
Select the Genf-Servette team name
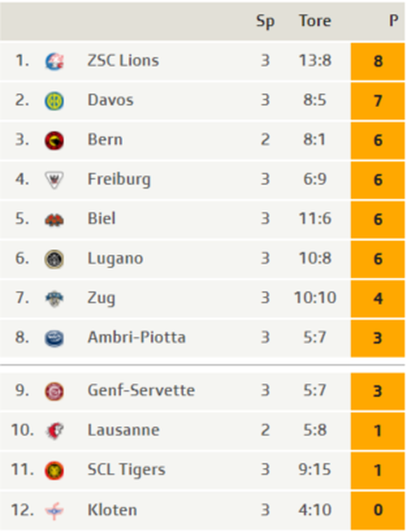[141, 390]
